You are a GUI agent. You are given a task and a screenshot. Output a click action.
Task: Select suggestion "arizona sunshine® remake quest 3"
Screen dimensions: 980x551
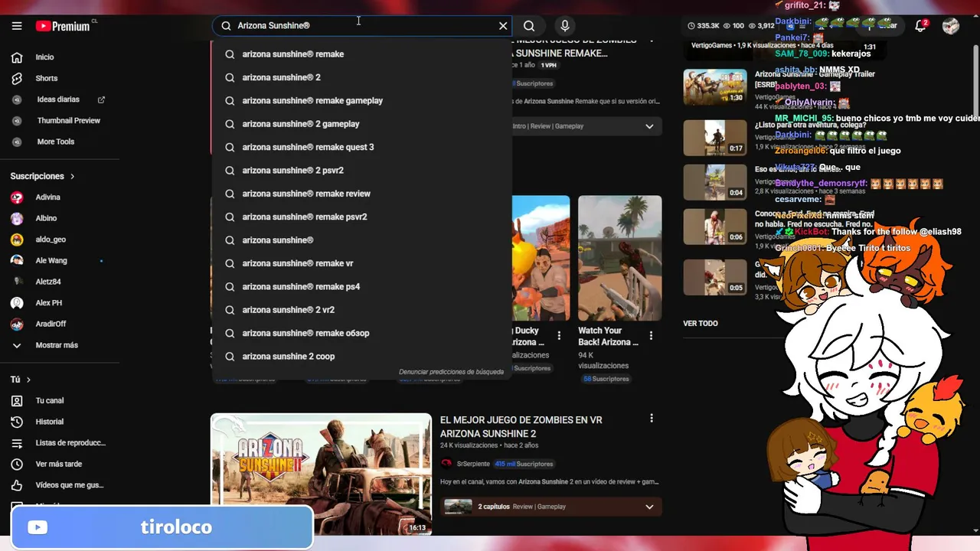tap(361, 147)
